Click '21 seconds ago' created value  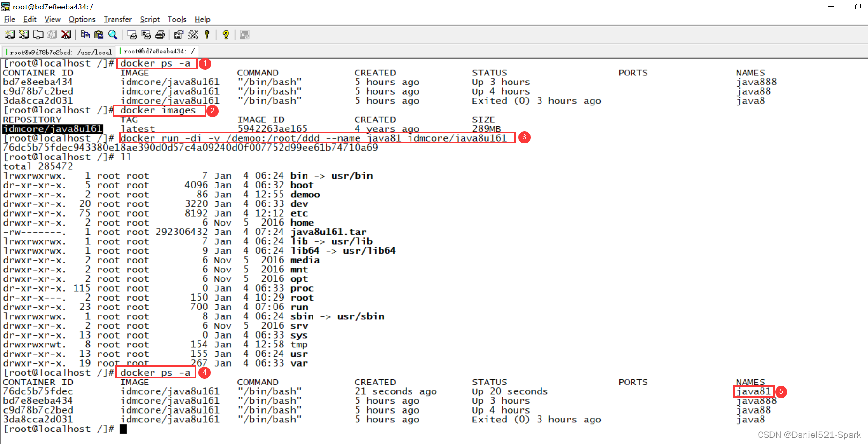396,391
